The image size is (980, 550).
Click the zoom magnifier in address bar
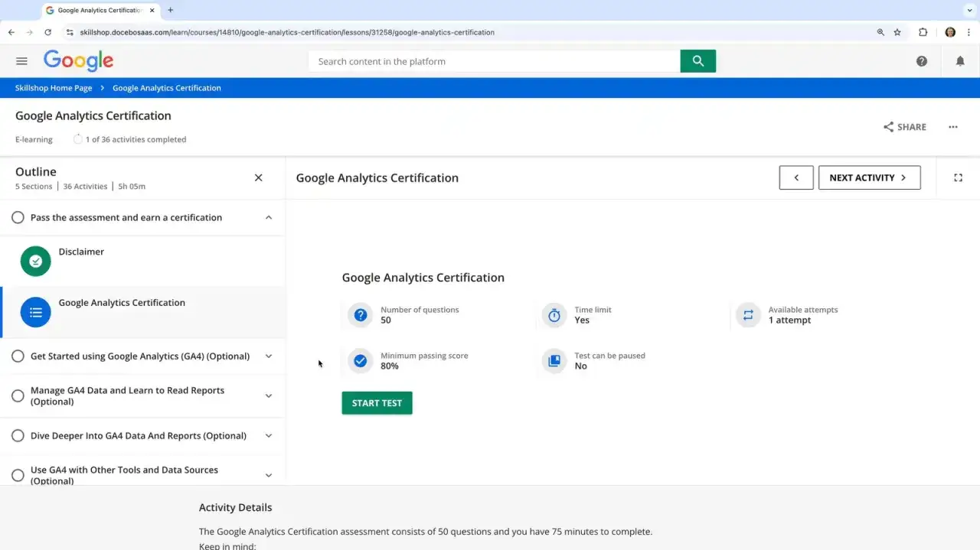click(x=880, y=32)
